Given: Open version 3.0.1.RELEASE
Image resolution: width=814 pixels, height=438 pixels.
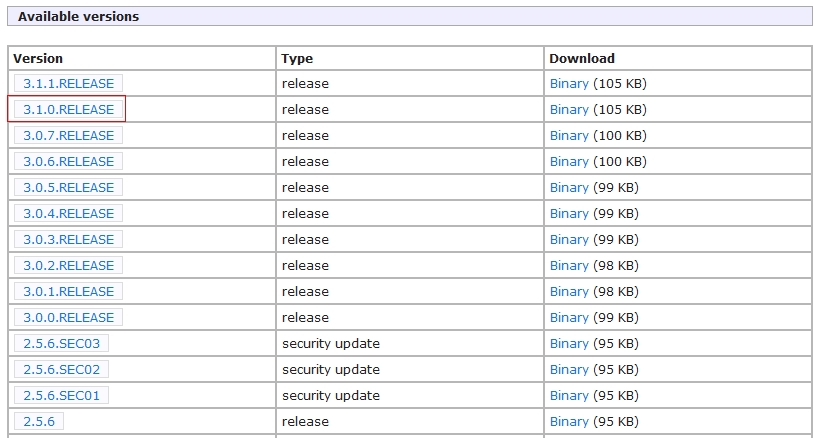Looking at the screenshot, I should point(69,291).
